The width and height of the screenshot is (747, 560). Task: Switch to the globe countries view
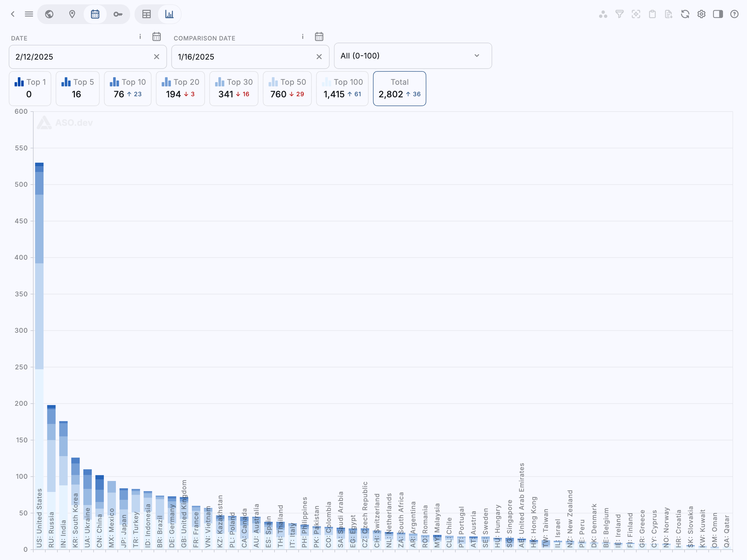(x=49, y=14)
